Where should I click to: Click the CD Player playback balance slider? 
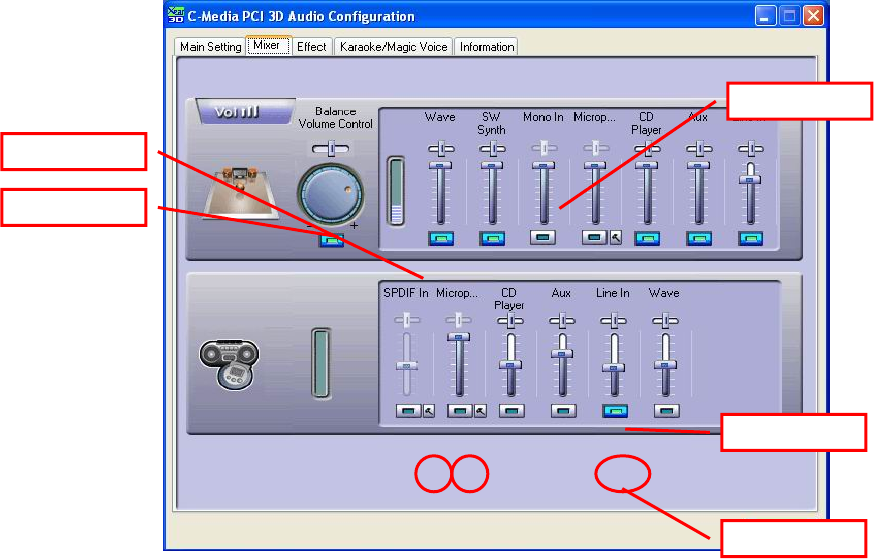647,149
